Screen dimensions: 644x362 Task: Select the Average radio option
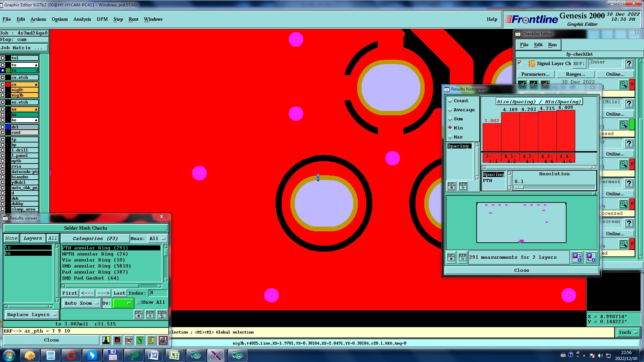[x=450, y=110]
